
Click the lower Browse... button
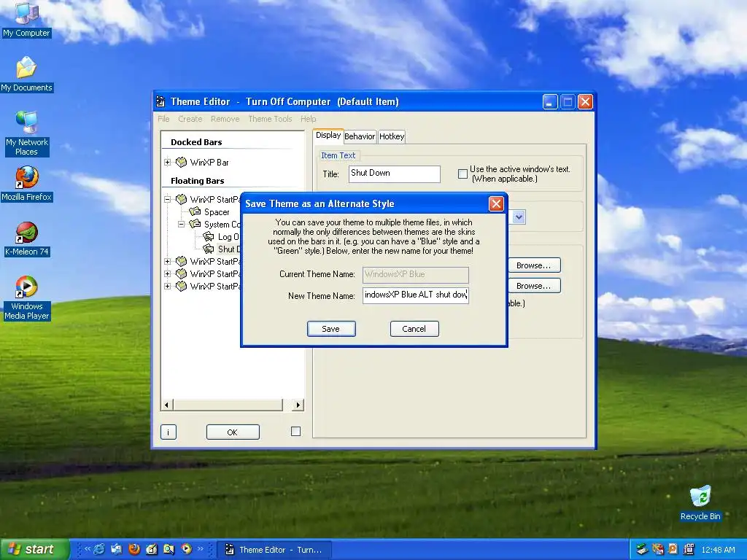pyautogui.click(x=534, y=286)
